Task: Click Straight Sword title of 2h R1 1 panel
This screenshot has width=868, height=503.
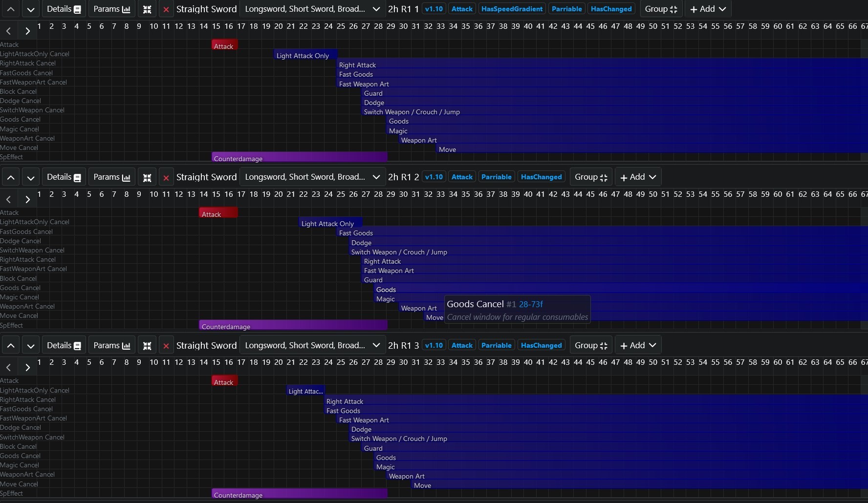Action: coord(206,9)
